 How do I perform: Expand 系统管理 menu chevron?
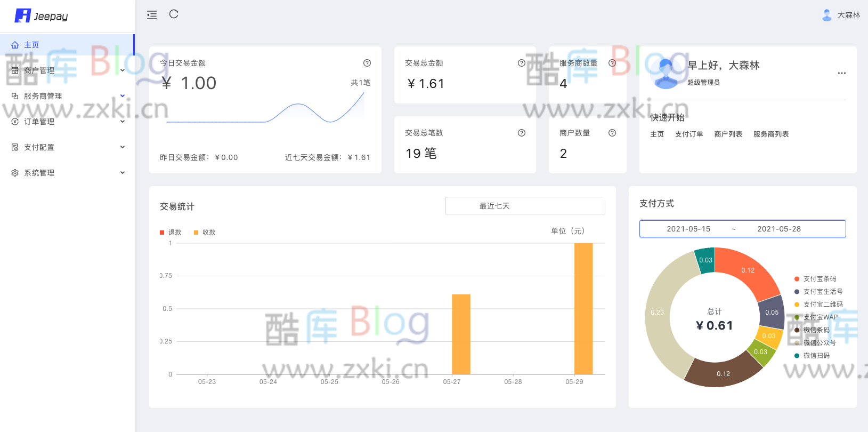tap(123, 173)
